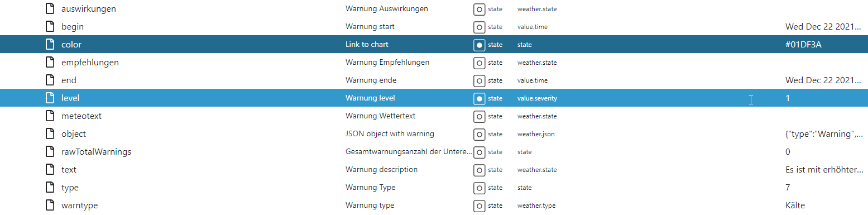The height and width of the screenshot is (215, 868).
Task: Click the state icon in the type row
Action: (479, 188)
